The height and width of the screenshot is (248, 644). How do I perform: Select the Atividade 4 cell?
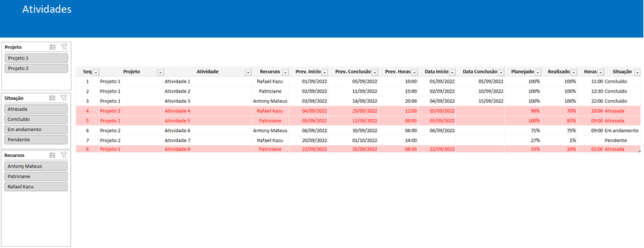tap(208, 111)
